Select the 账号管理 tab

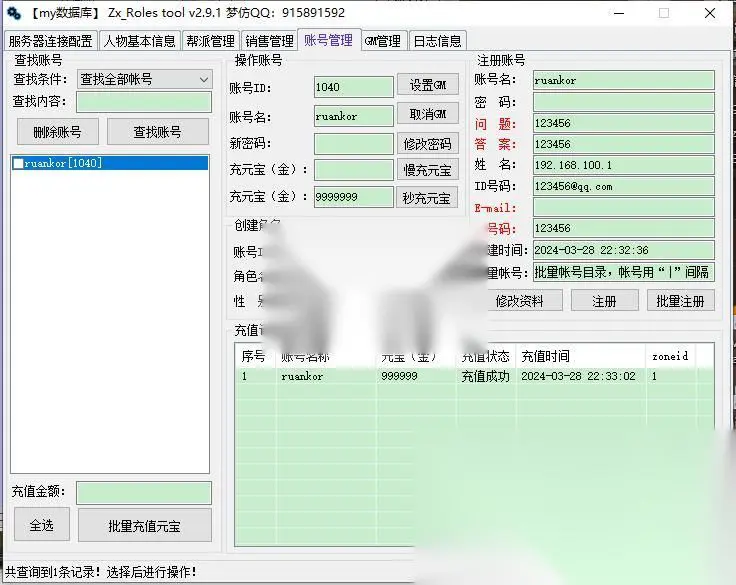click(329, 40)
